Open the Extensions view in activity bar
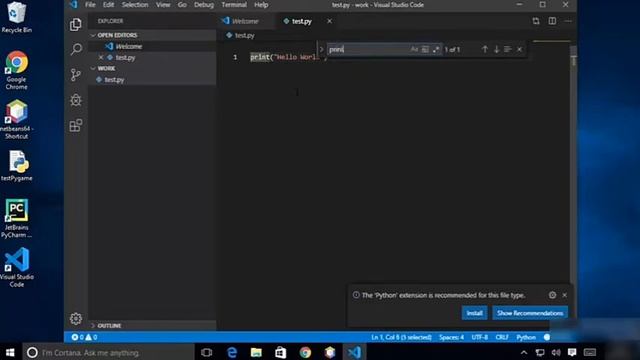640x360 pixels. [76, 125]
